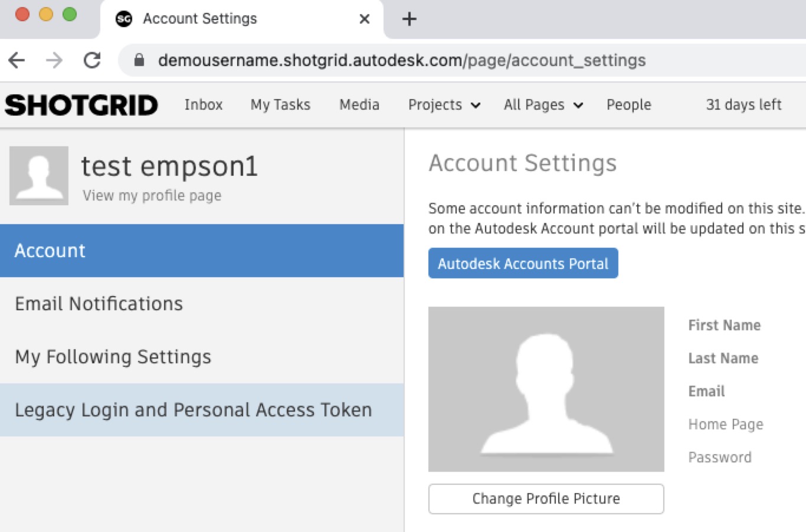The image size is (806, 532).
Task: Open a new browser tab
Action: click(x=409, y=19)
